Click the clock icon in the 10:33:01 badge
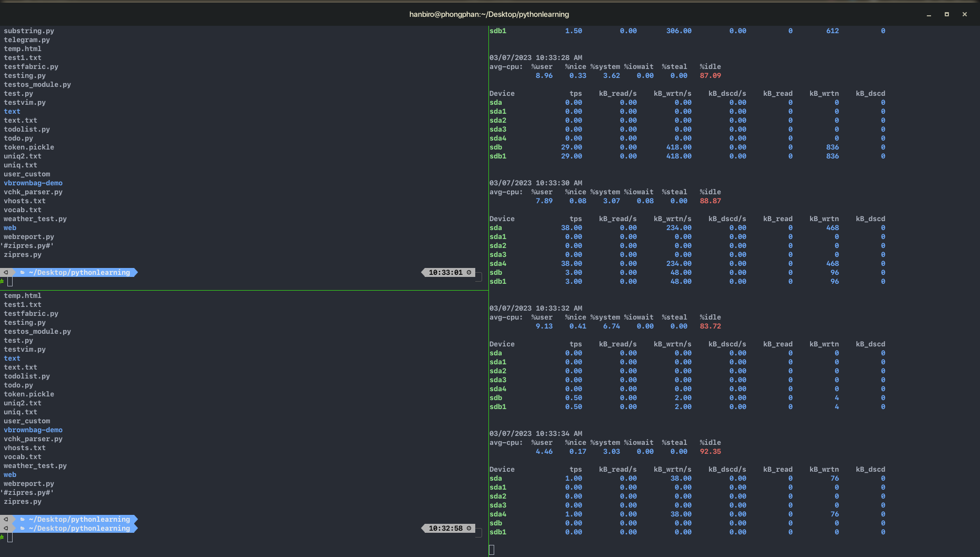The height and width of the screenshot is (557, 980). tap(469, 272)
